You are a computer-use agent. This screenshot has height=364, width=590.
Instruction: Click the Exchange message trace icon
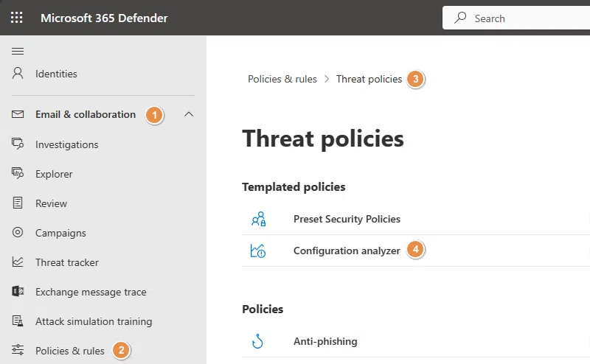pos(18,291)
